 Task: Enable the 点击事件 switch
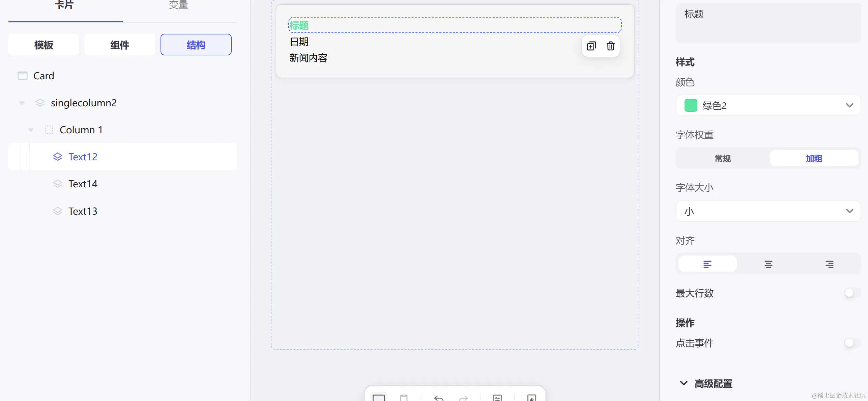click(x=852, y=343)
